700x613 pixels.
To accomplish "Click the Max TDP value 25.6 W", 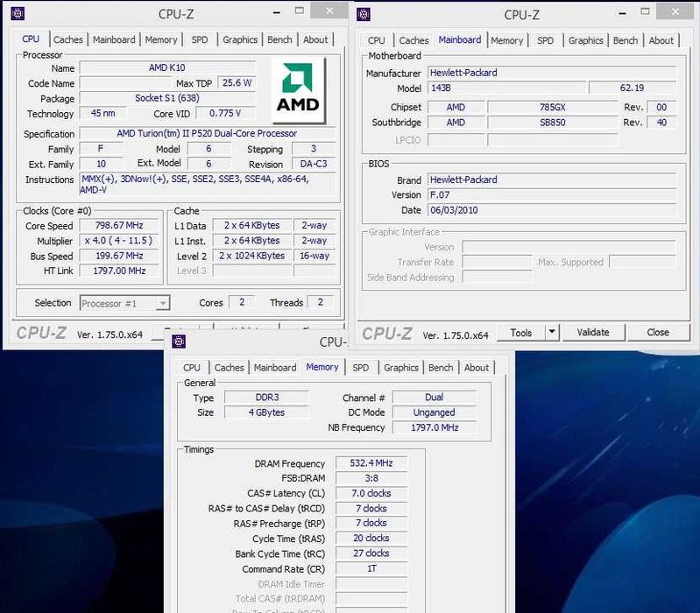I will pos(237,83).
